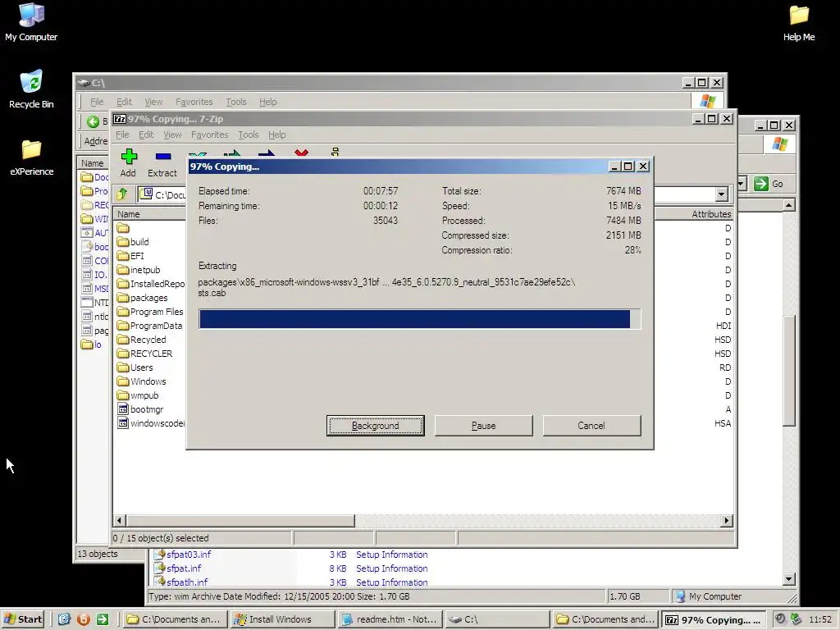Screen dimensions: 840x630
Task: Select the ProgramData folder
Action: [150, 326]
